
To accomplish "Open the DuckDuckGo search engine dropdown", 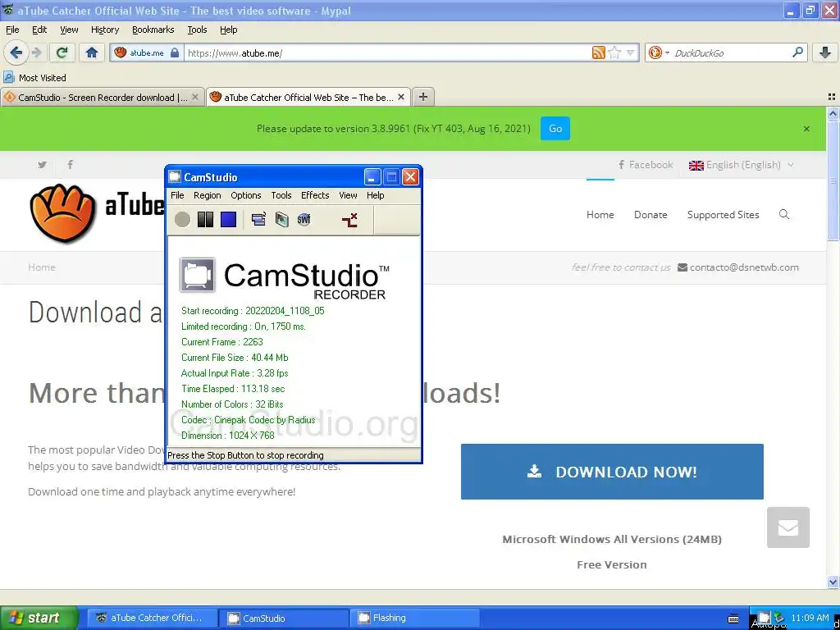I will (x=659, y=52).
